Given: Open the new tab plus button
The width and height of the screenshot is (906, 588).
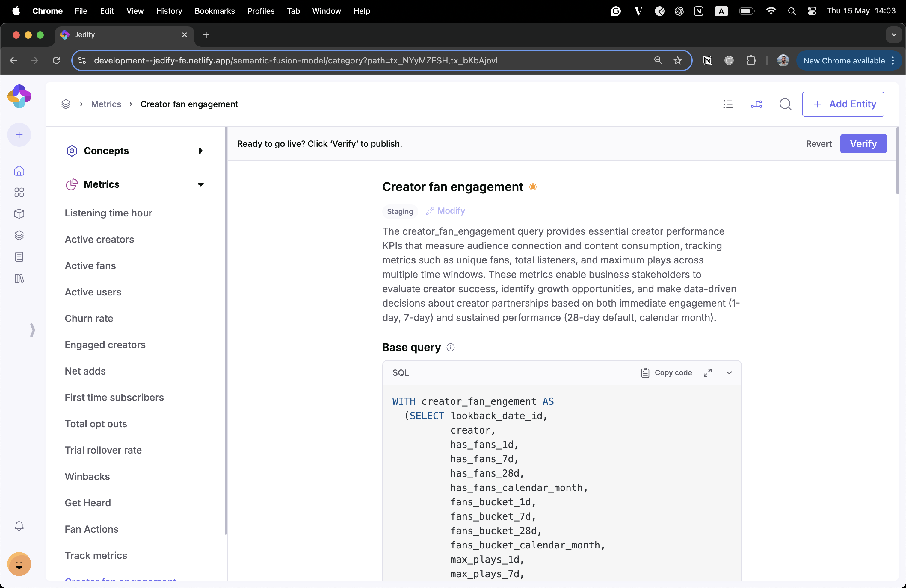Looking at the screenshot, I should pos(206,35).
